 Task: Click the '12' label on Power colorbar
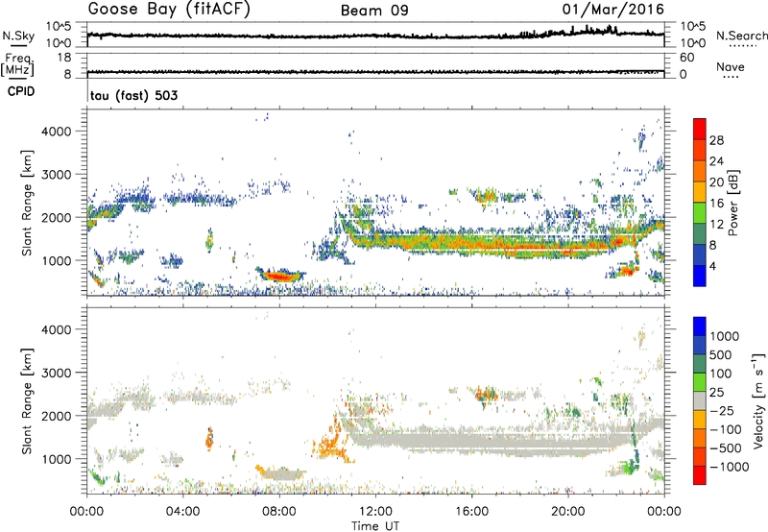point(716,224)
